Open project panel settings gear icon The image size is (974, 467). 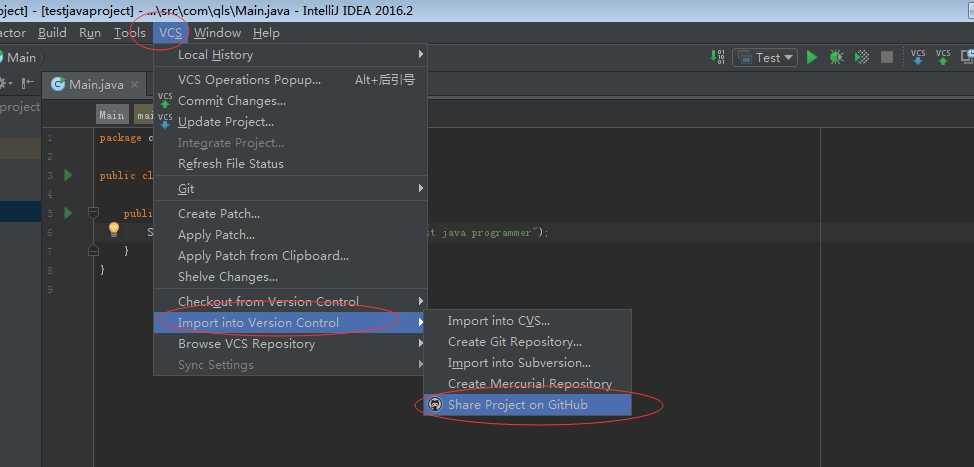[5, 83]
